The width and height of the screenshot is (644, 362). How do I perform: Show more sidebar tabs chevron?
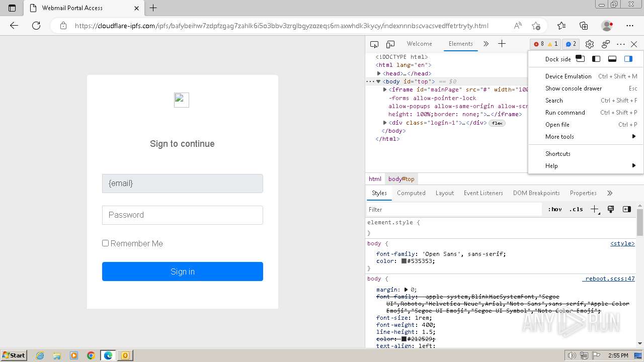(610, 193)
